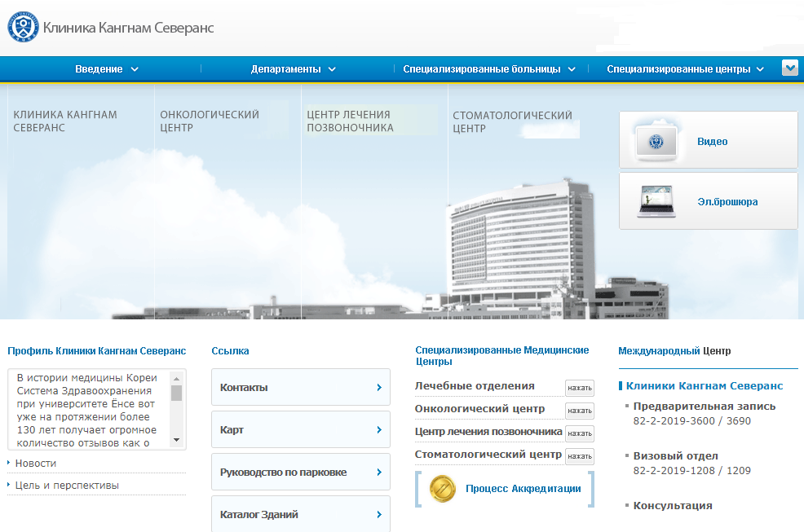Select the СТОМАТОЛОГИЧЕСКИЙ ЦЕНТР banner tab
The height and width of the screenshot is (532, 804).
[512, 122]
